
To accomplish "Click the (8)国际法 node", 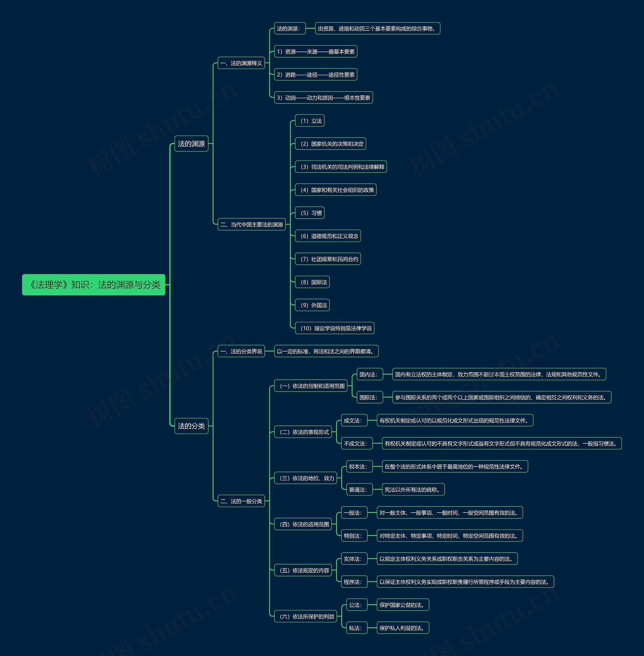I will point(312,282).
